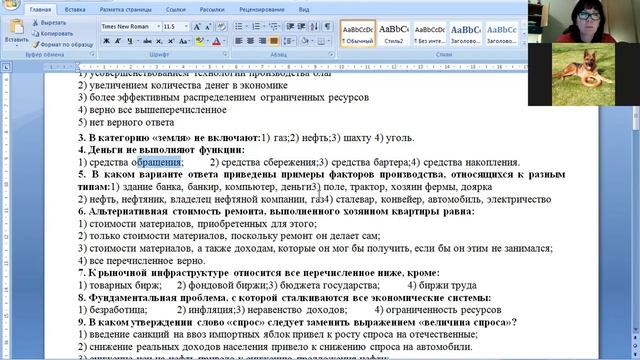Open the round Office button menu
Viewport: 640px width, 360px height.
point(11,4)
